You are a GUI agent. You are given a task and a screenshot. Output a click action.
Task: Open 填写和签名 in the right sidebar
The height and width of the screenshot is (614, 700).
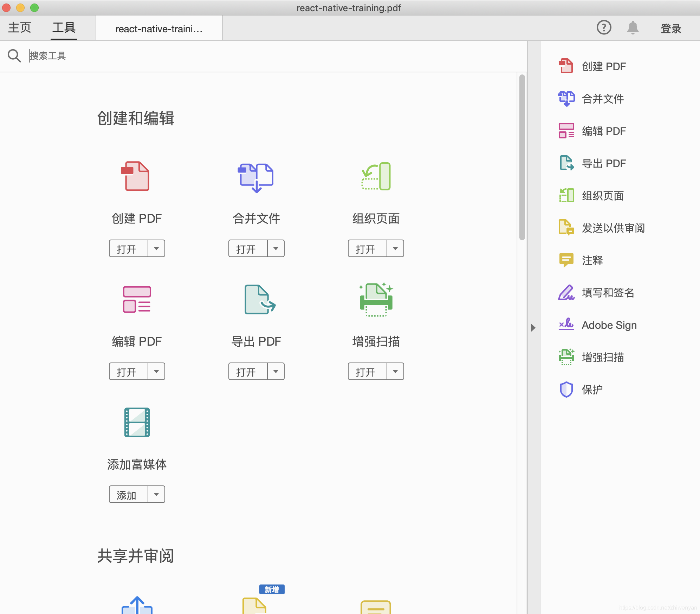tap(597, 293)
